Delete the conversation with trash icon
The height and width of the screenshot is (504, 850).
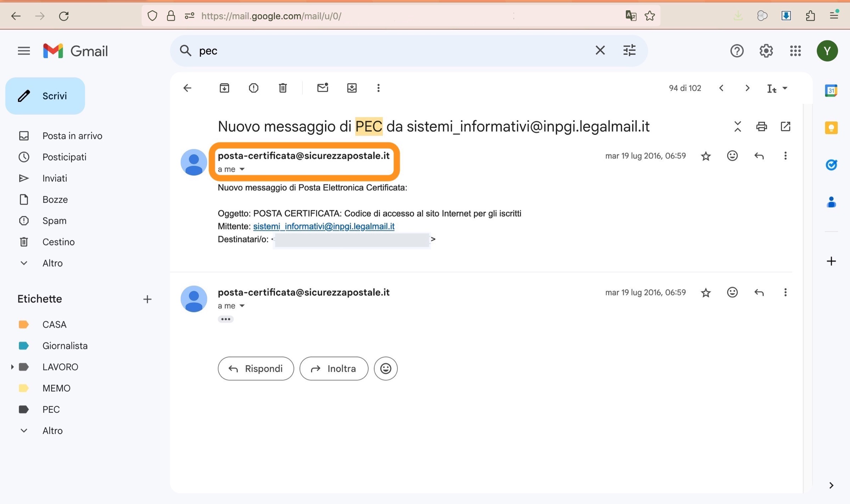(283, 88)
